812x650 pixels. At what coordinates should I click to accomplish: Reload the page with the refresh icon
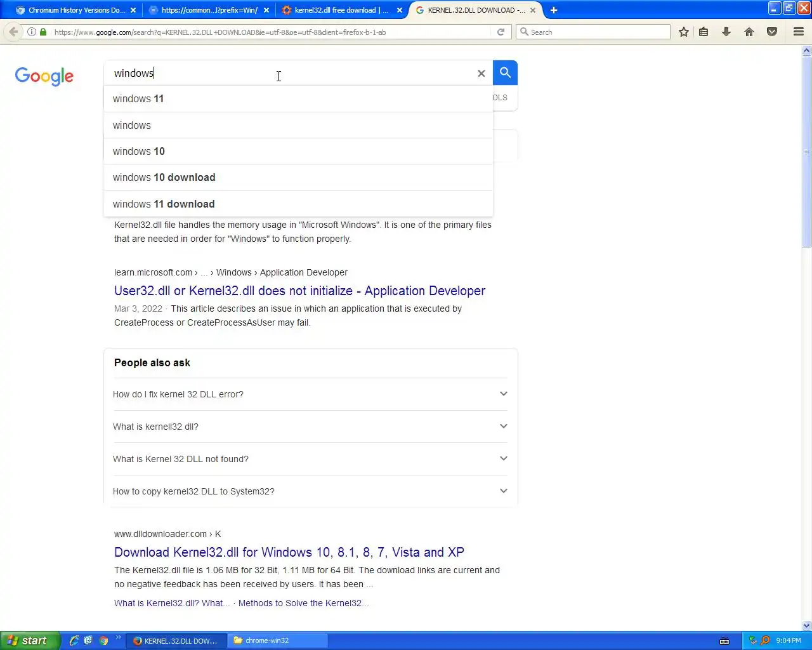click(x=501, y=32)
